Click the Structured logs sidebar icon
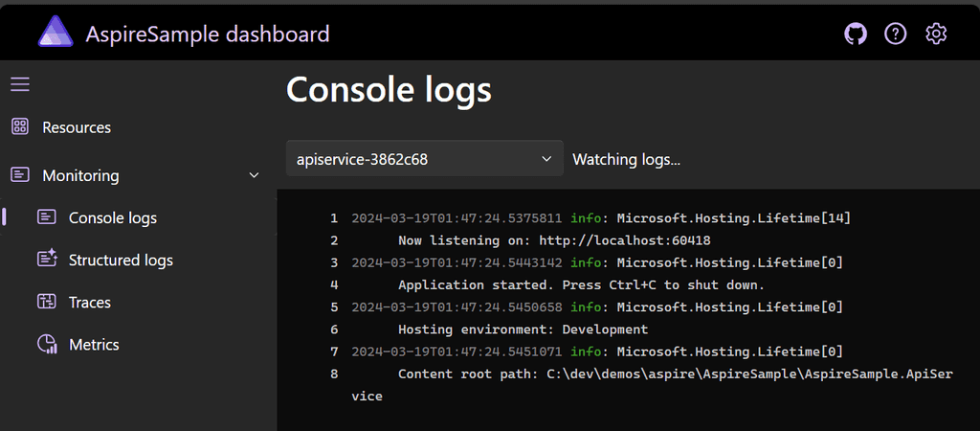This screenshot has height=431, width=980. click(x=47, y=260)
